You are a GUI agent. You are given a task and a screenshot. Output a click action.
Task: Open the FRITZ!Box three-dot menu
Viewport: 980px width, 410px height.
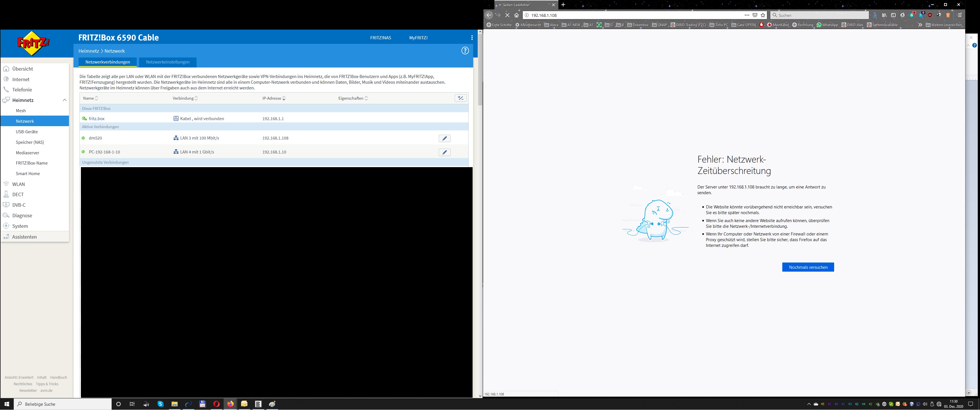click(472, 38)
